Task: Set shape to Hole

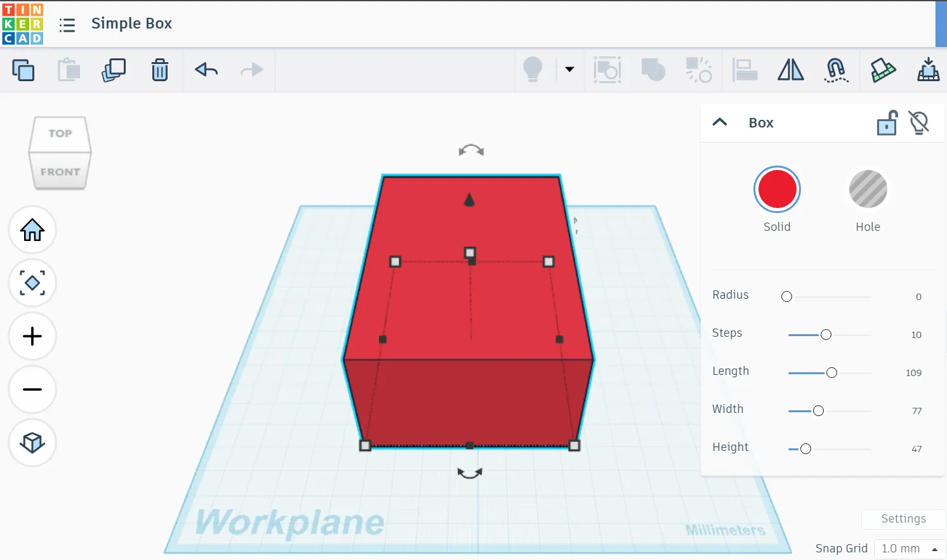Action: tap(868, 190)
